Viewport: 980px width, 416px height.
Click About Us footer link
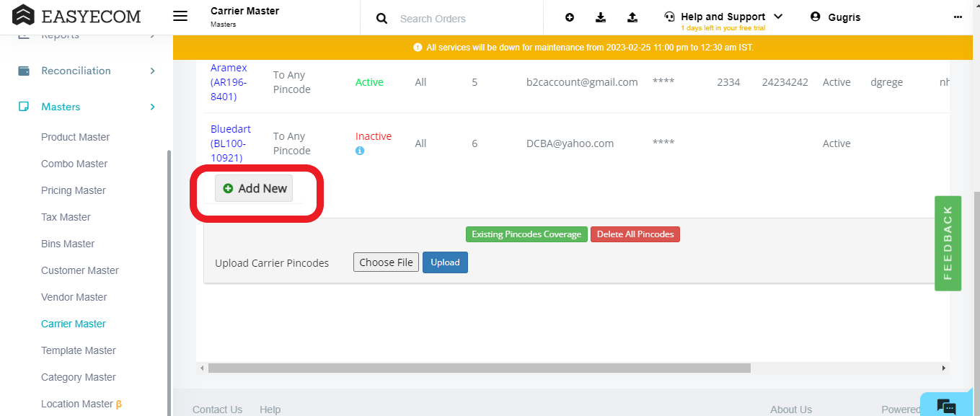point(791,410)
